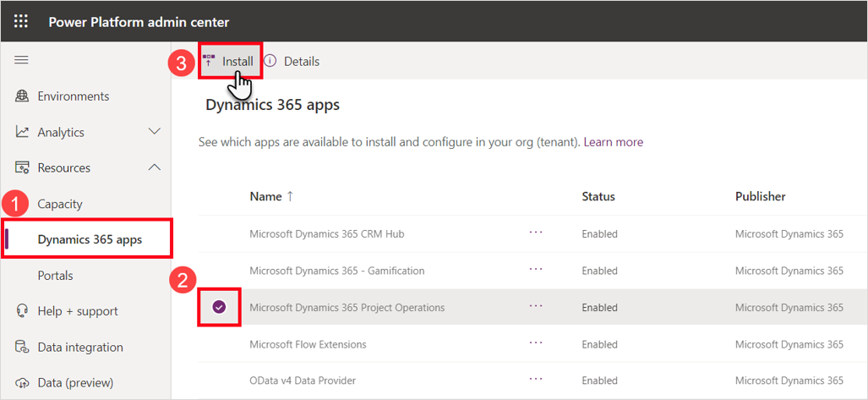The height and width of the screenshot is (400, 868).
Task: Expand the Analytics section chevron
Action: (155, 132)
